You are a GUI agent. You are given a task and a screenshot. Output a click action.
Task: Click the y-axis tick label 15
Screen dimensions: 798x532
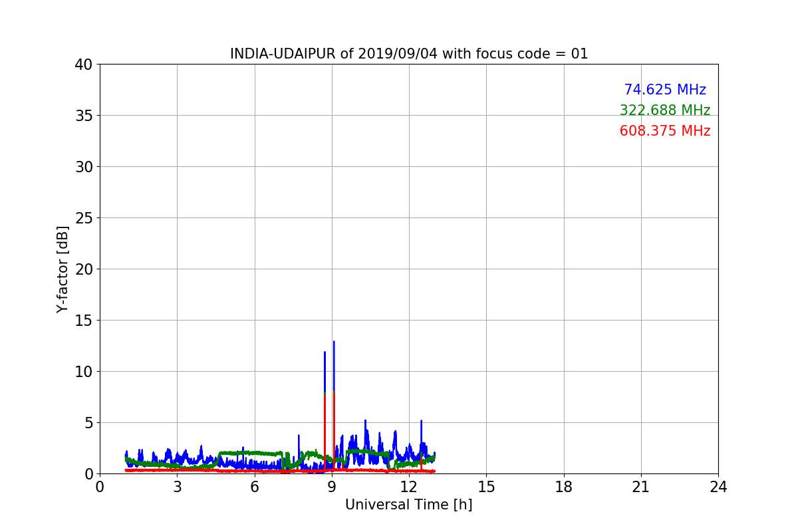(83, 321)
